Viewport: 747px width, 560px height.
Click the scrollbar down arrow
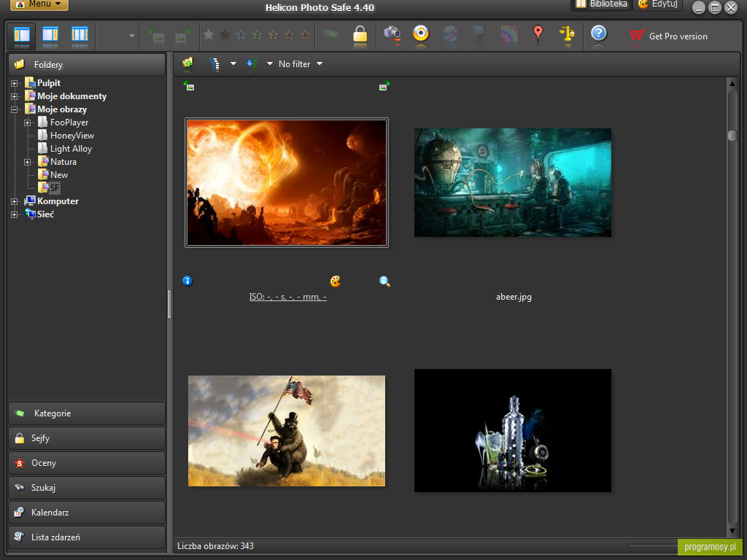point(732,532)
